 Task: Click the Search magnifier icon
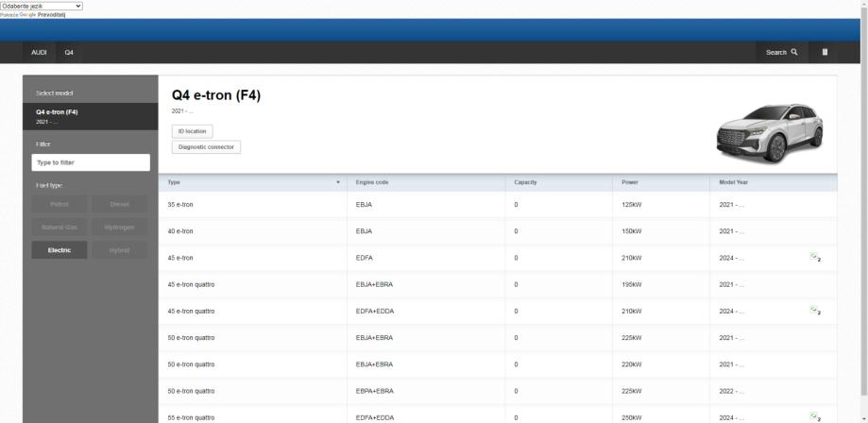tap(794, 52)
